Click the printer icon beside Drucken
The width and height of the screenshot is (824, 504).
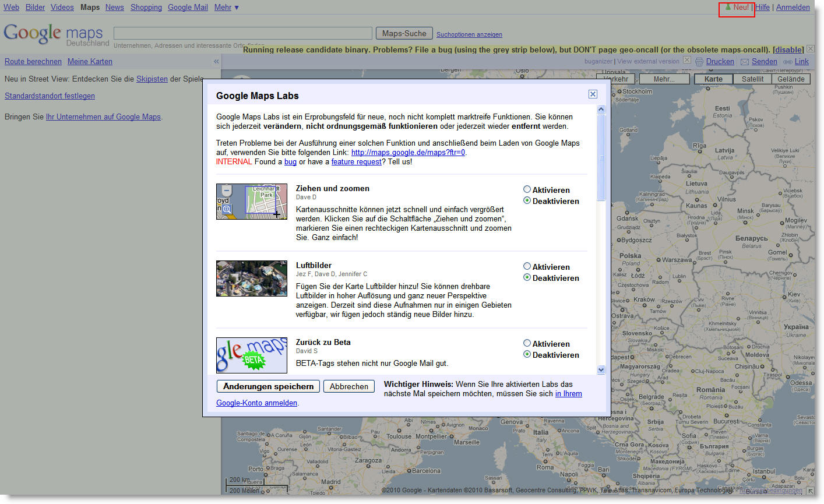point(699,62)
